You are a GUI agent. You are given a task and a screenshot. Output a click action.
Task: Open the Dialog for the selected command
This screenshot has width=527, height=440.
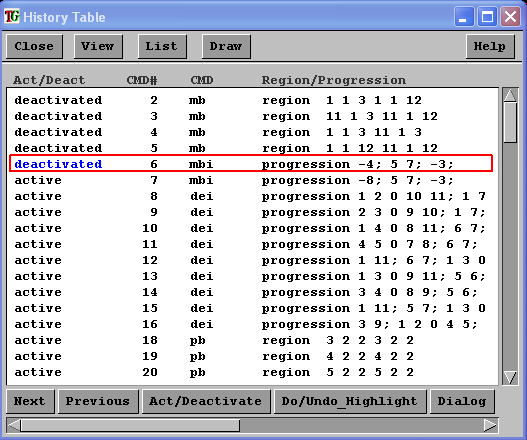462,401
